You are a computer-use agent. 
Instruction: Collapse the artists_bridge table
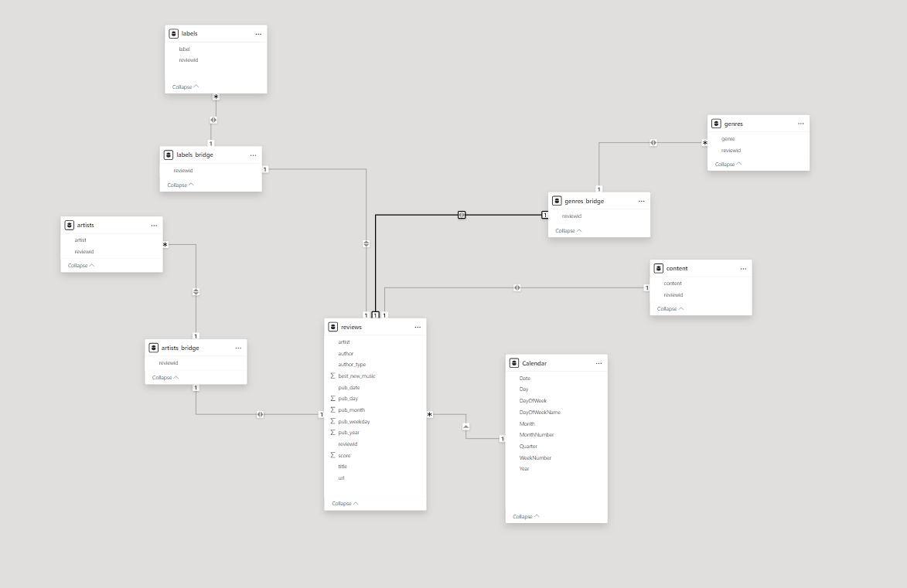(165, 378)
